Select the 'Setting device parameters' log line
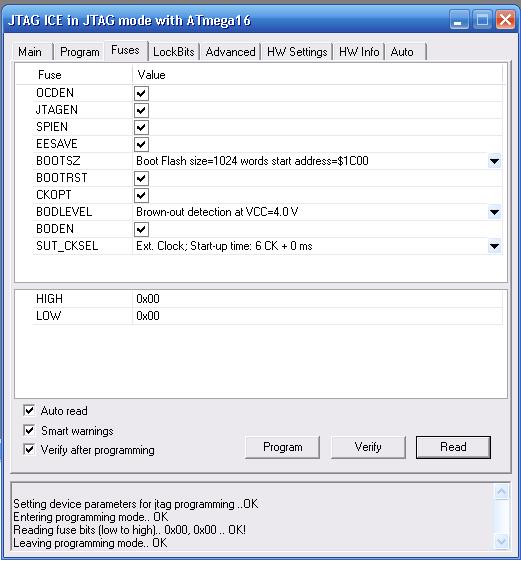521x562 pixels. coord(135,504)
